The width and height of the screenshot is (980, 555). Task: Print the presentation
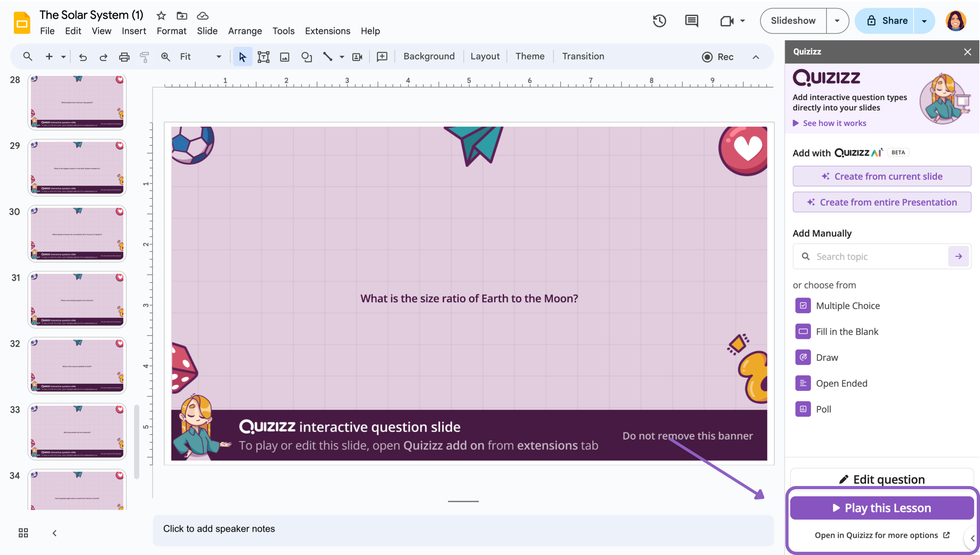click(124, 57)
